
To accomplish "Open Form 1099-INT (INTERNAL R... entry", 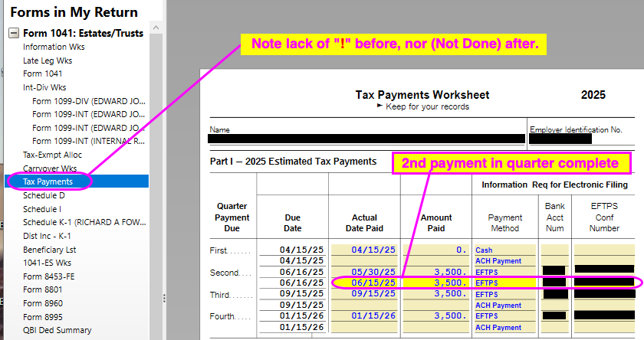I will (88, 140).
